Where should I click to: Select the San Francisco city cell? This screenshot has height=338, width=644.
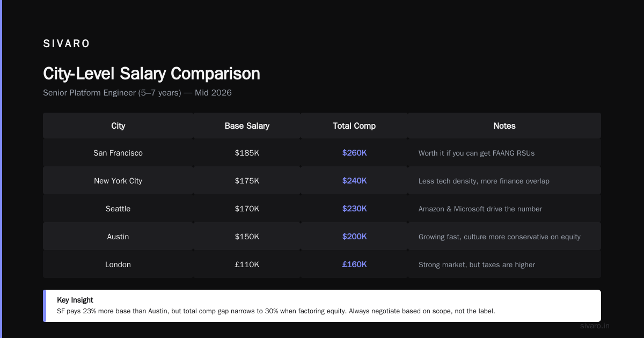pyautogui.click(x=118, y=153)
